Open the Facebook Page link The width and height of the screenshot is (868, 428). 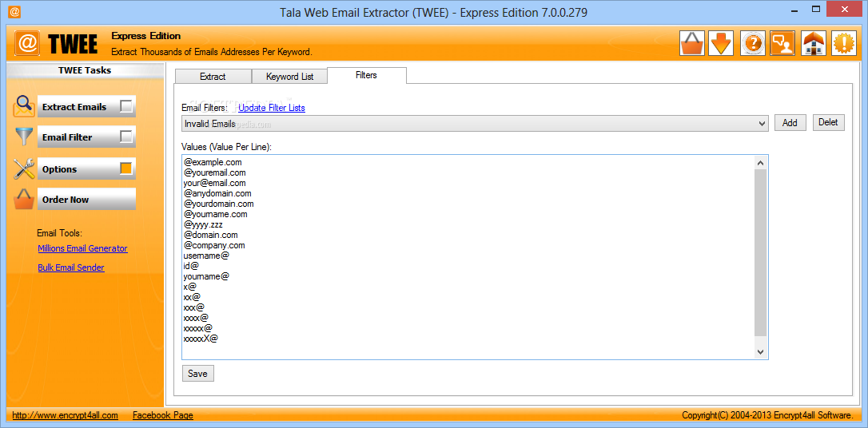click(x=163, y=414)
